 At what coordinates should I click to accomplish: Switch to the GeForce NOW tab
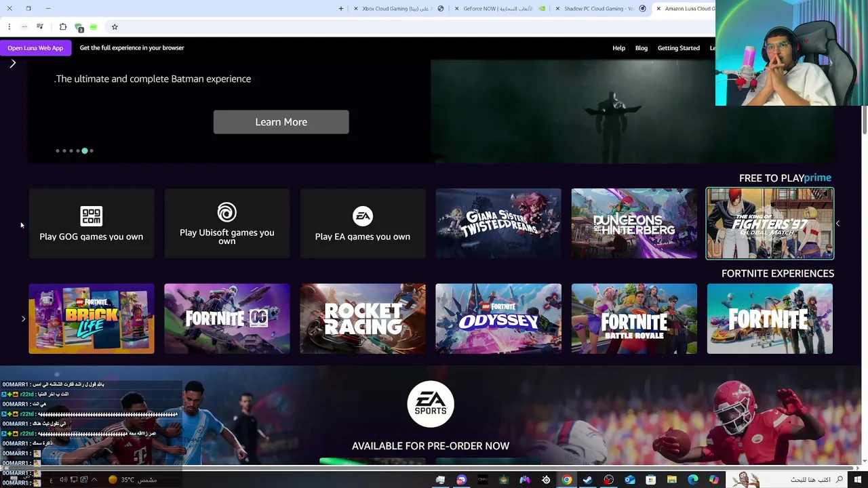(498, 9)
